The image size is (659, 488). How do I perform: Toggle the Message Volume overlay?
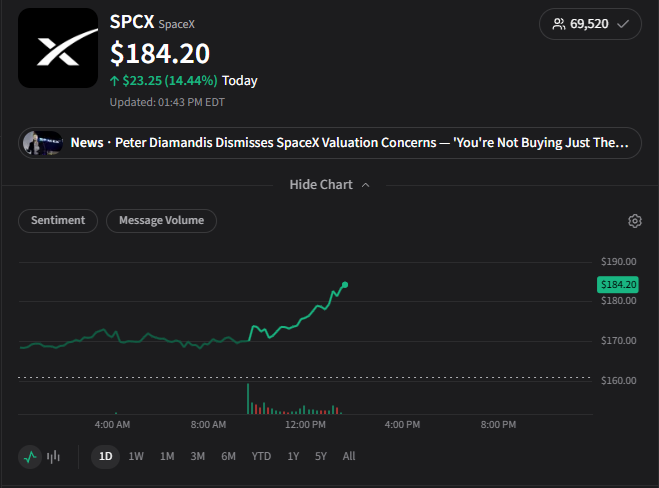(161, 221)
